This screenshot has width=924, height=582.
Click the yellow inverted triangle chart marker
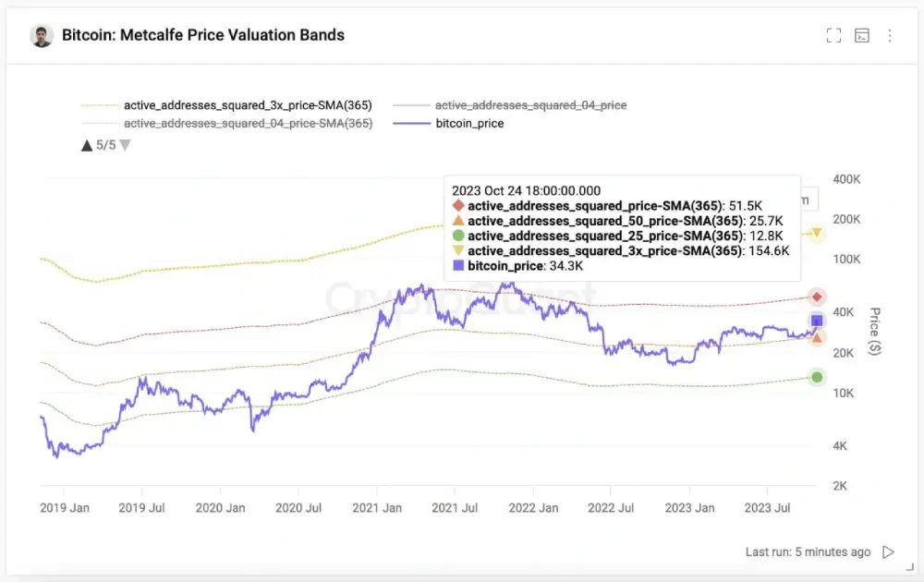[x=817, y=234]
